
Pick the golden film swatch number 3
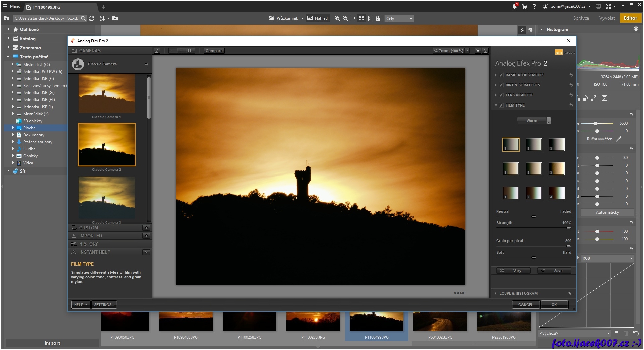click(556, 169)
